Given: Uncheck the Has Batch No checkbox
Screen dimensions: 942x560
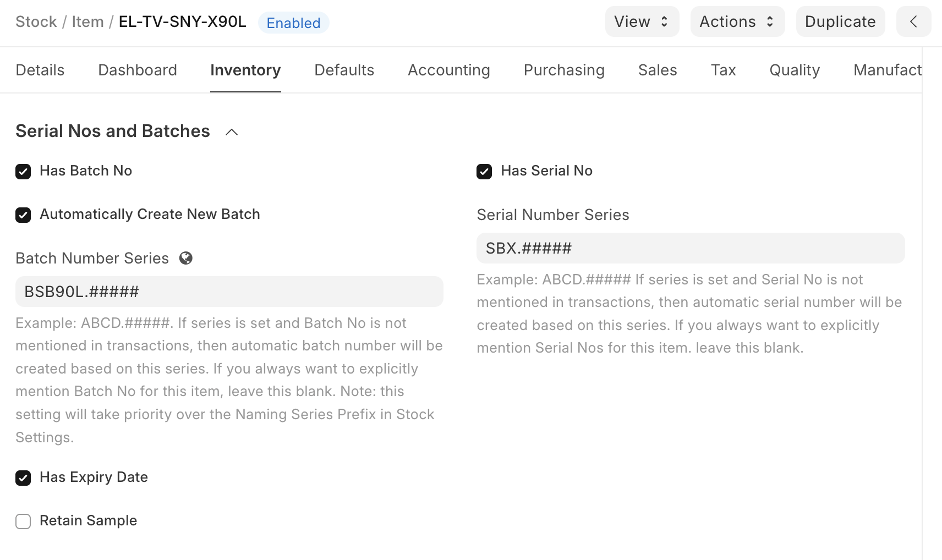Looking at the screenshot, I should coord(23,172).
